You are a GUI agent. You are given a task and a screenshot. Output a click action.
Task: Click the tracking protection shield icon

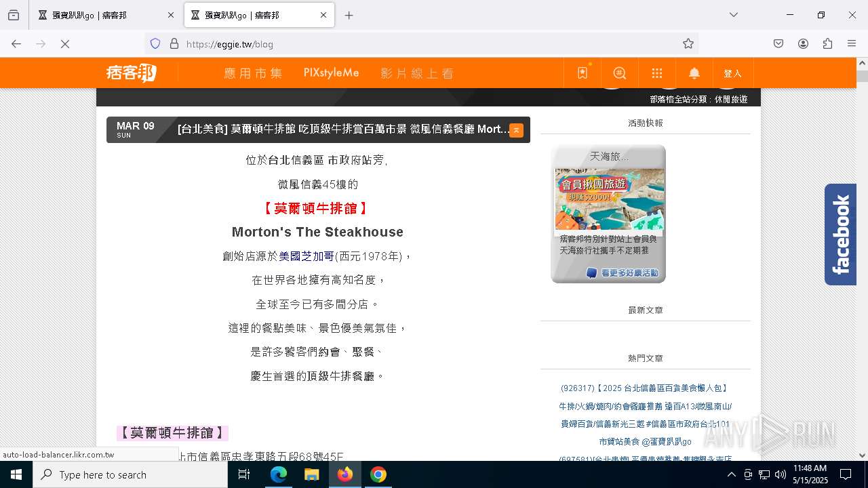click(155, 43)
